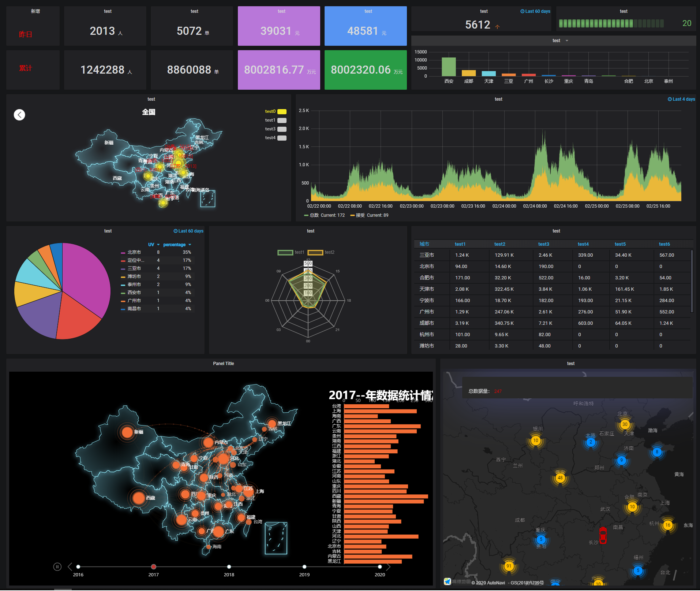The width and height of the screenshot is (700, 591).
Task: Sort the table by the test5 column
Action: [620, 244]
